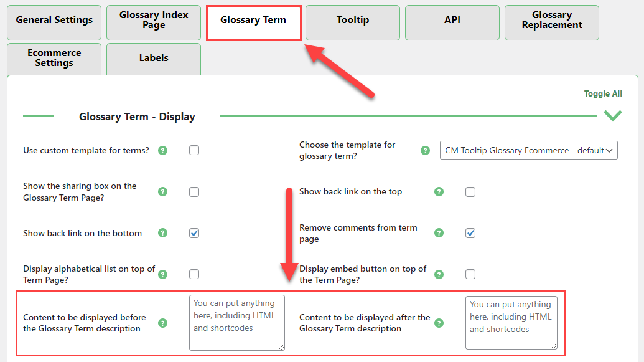
Task: Open help icon for sharing box setting
Action: point(162,192)
